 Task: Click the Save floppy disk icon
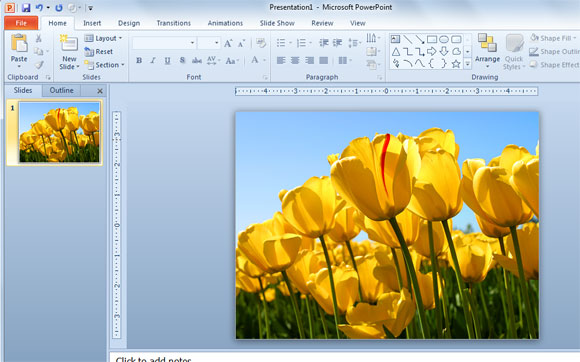tap(26, 8)
